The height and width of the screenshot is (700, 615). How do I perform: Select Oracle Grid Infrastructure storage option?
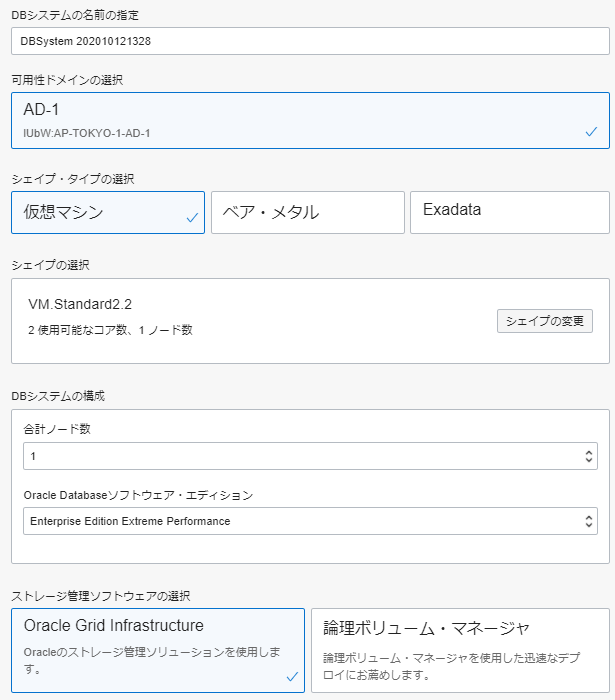pos(158,650)
